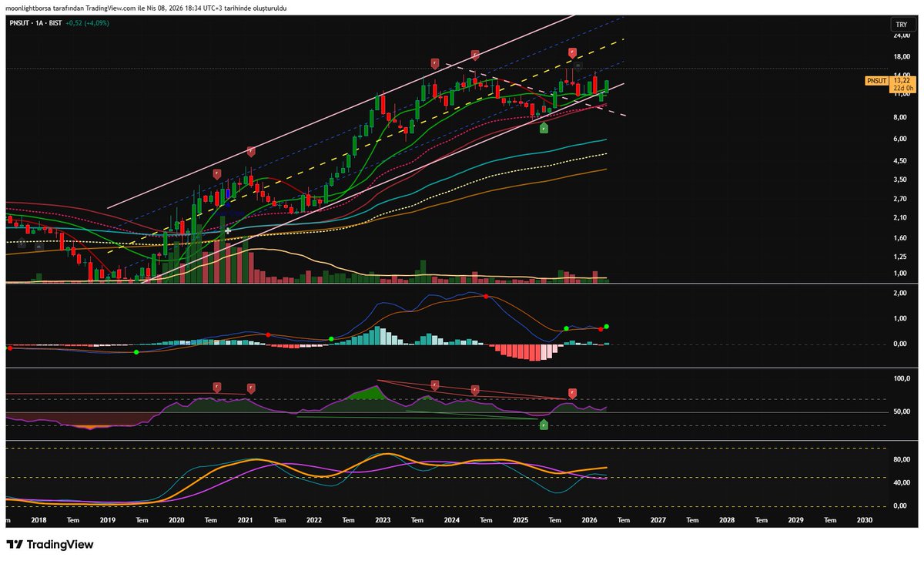The width and height of the screenshot is (924, 561).
Task: Select the green signal marker in RSI pane
Action: [x=544, y=424]
